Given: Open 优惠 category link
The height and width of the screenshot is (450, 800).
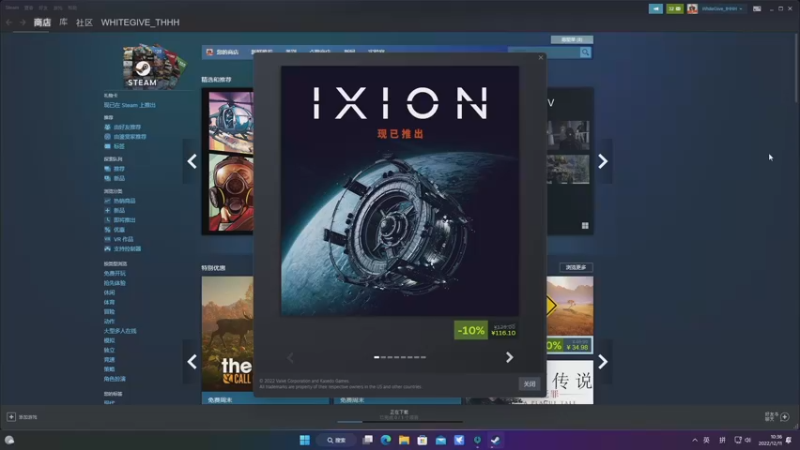Looking at the screenshot, I should [118, 230].
